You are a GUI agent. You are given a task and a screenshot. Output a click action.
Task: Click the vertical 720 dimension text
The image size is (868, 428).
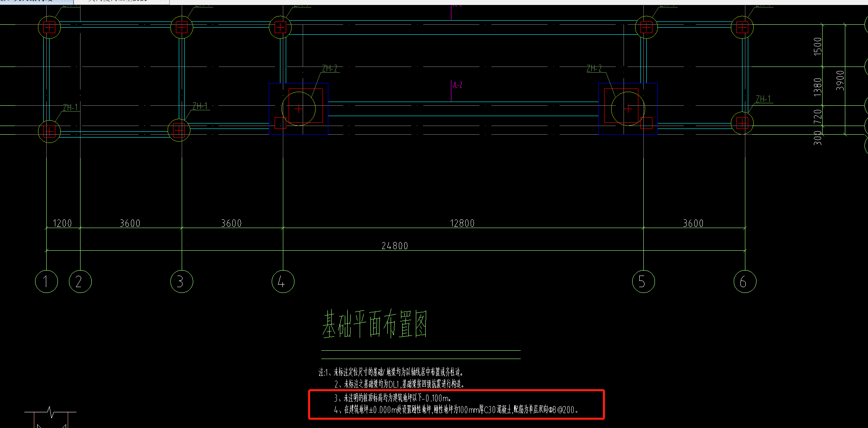[x=818, y=116]
